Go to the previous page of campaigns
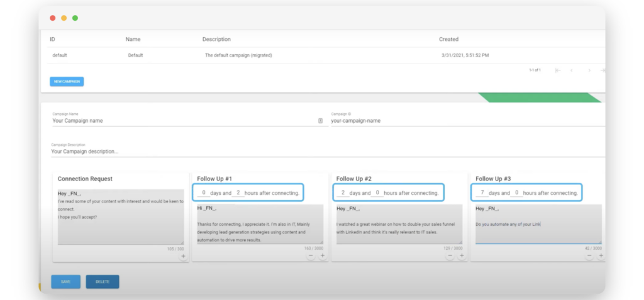This screenshot has height=300, width=644. click(572, 70)
